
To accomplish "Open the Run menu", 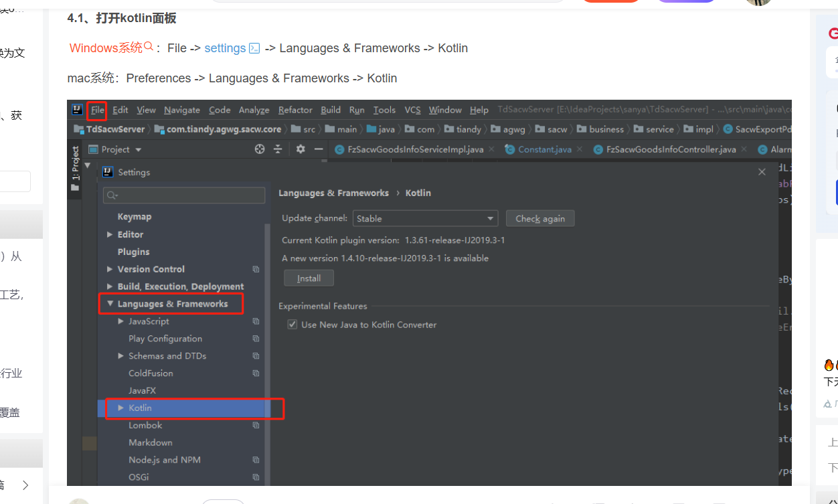I will pos(357,110).
